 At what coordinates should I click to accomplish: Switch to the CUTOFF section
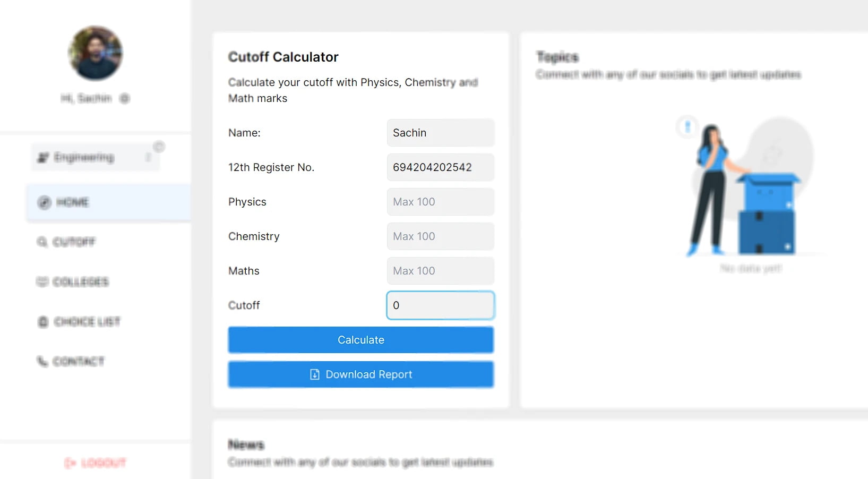point(72,242)
